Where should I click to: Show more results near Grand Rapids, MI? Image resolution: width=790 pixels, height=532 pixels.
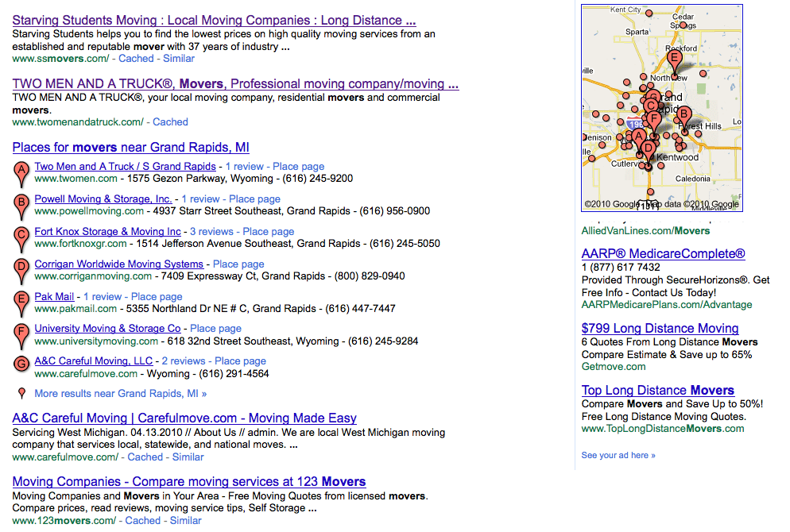pyautogui.click(x=120, y=394)
